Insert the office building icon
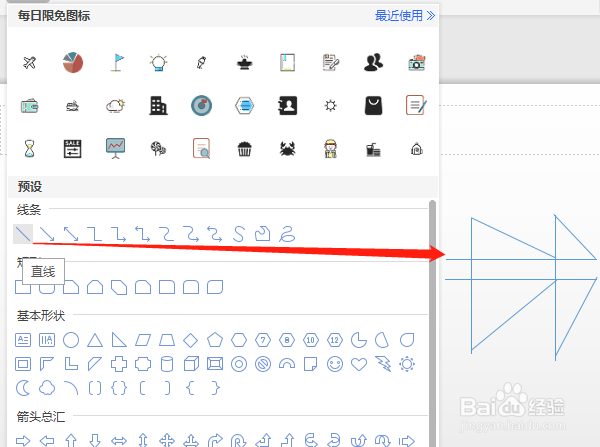 coord(158,106)
